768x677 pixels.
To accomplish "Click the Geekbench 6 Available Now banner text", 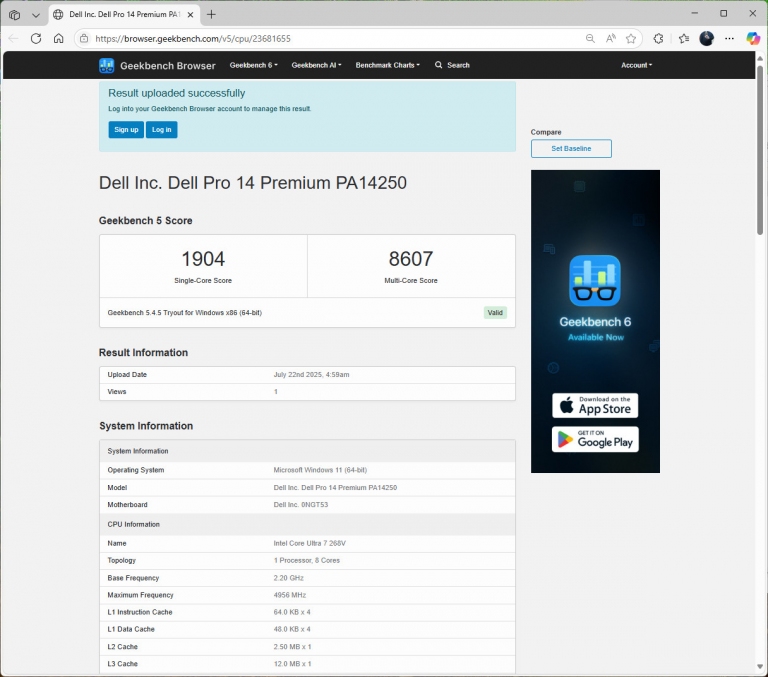I will pyautogui.click(x=595, y=329).
